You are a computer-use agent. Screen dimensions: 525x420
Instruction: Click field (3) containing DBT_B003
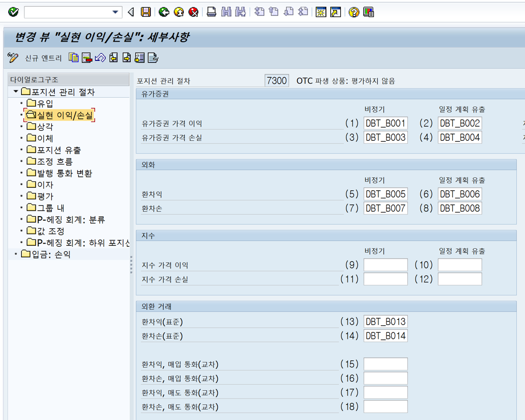tap(386, 137)
